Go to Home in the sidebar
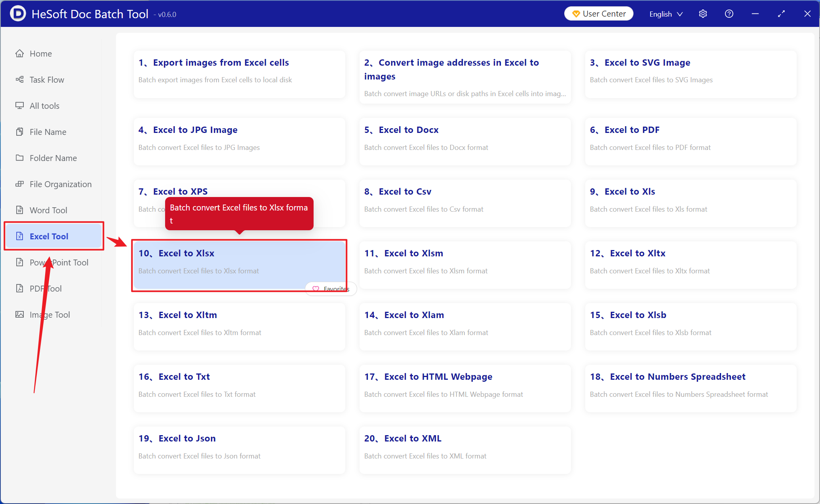Screen dimensions: 820x504 (x=54, y=53)
